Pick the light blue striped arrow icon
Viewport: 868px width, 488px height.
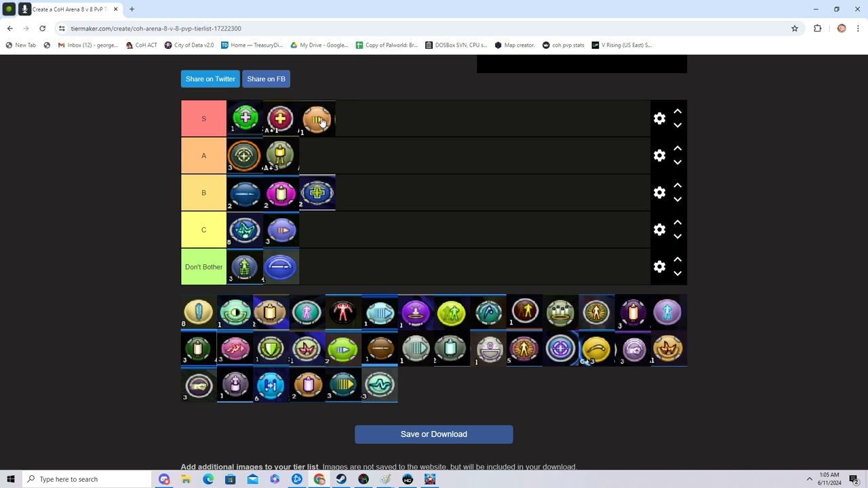pos(380,312)
